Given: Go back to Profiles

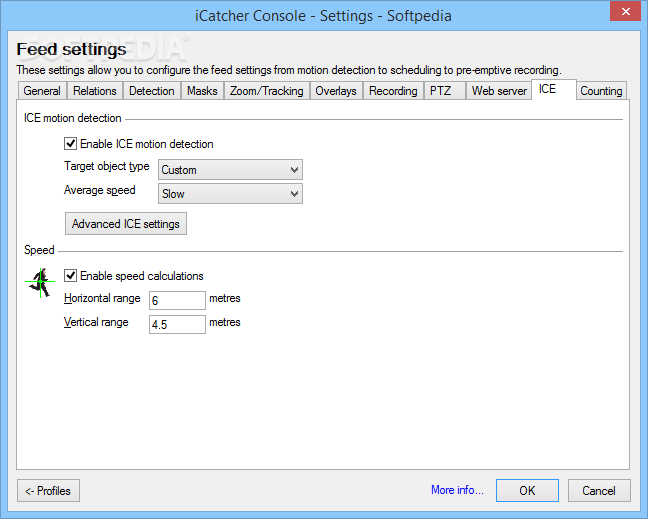Looking at the screenshot, I should pos(48,490).
